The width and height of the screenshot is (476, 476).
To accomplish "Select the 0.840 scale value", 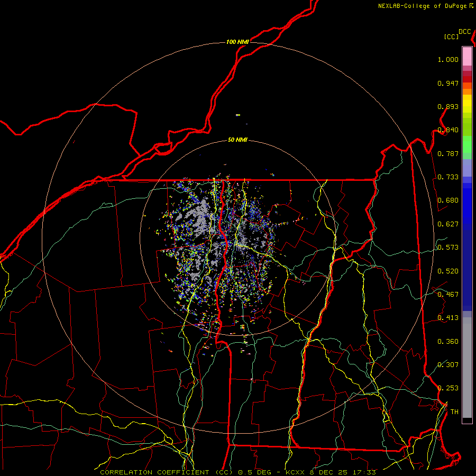I will tap(448, 130).
